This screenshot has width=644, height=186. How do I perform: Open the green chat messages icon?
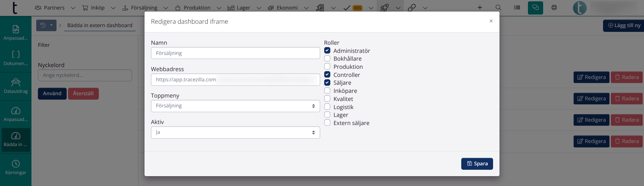[535, 7]
